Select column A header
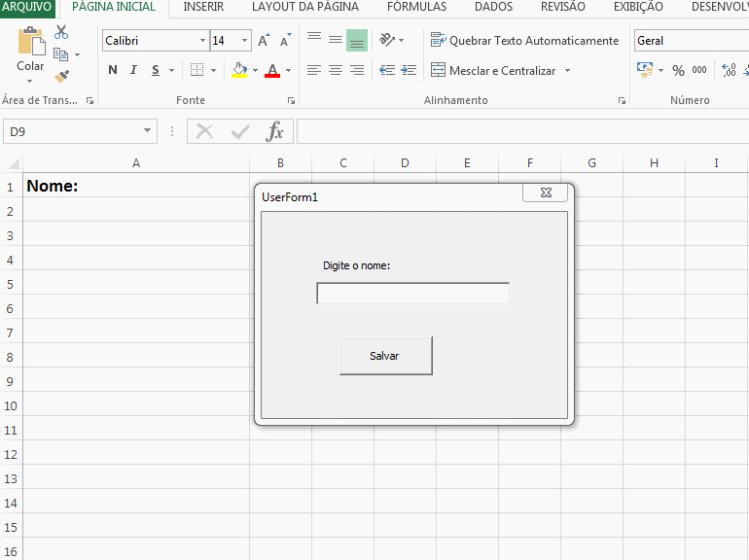The width and height of the screenshot is (749, 560). click(x=136, y=163)
